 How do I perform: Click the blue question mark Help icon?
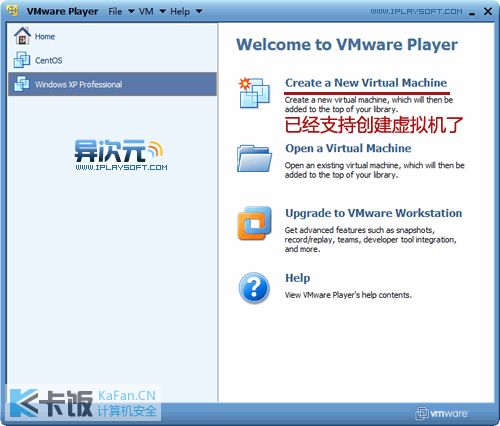pyautogui.click(x=254, y=288)
